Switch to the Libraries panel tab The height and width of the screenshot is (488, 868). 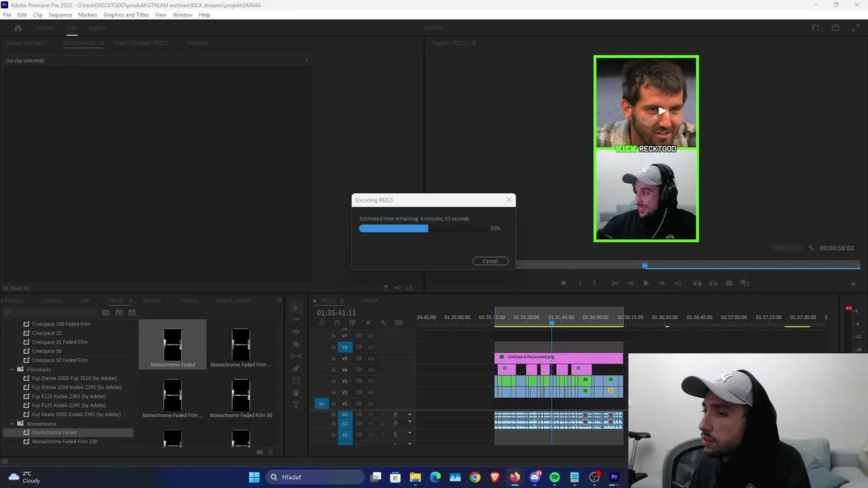click(52, 300)
